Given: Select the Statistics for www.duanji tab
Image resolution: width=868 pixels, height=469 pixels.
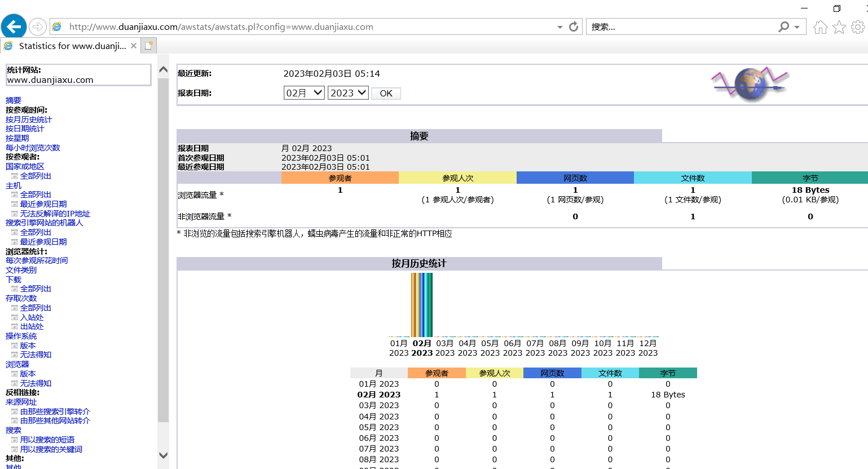Looking at the screenshot, I should point(70,46).
